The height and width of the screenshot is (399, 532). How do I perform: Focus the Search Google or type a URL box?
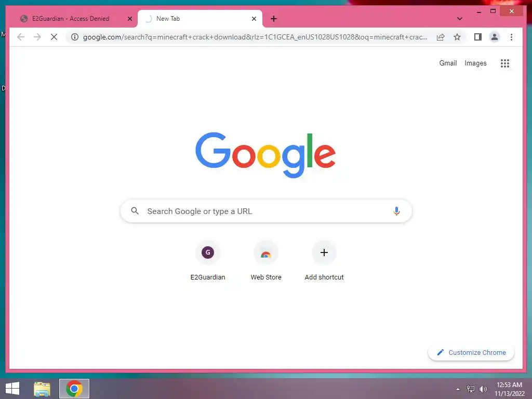point(266,211)
